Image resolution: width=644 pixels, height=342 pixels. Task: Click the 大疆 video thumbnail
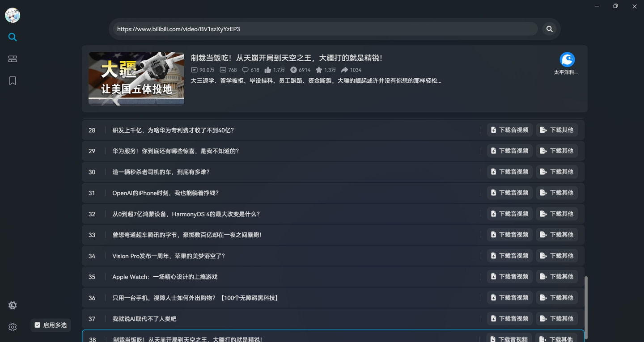[136, 79]
